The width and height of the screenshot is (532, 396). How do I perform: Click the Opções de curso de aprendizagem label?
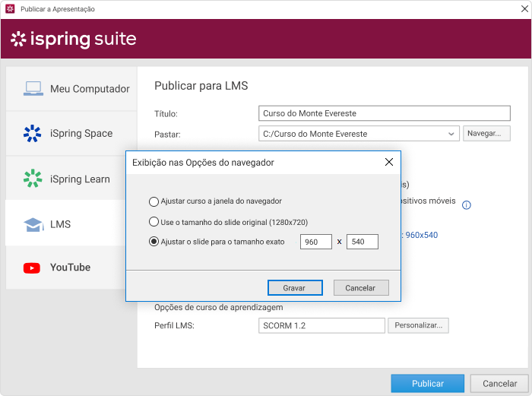pyautogui.click(x=219, y=307)
